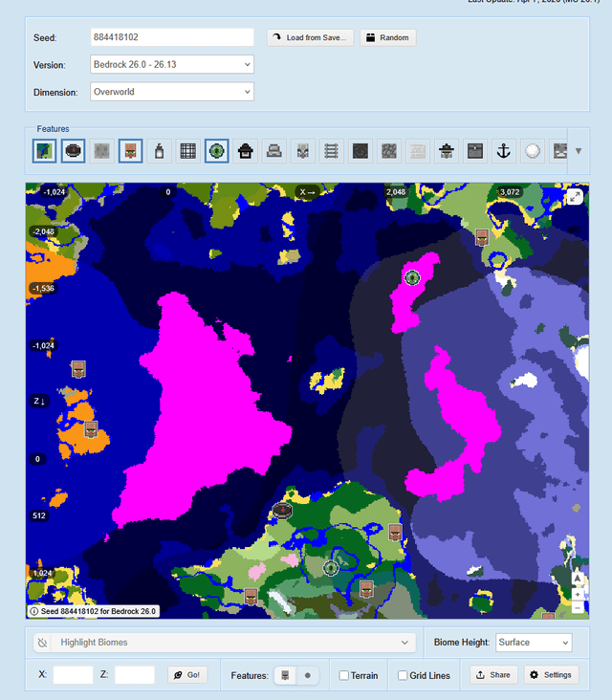The image size is (612, 700).
Task: Click the Load from Save button
Action: 310,37
